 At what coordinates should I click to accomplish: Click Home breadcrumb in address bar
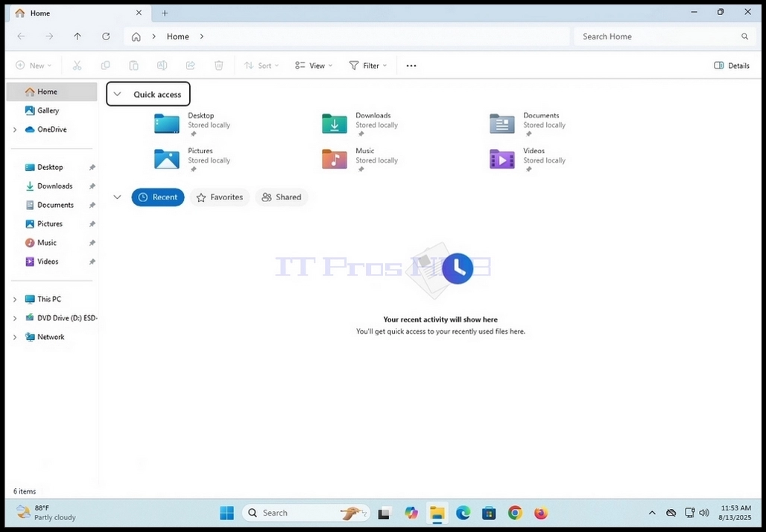pos(178,37)
